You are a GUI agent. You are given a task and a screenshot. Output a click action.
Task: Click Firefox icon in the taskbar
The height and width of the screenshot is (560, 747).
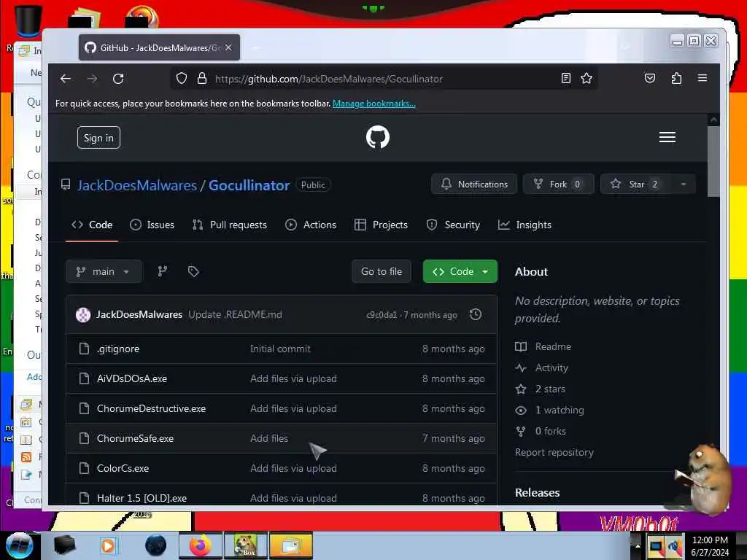pos(200,545)
